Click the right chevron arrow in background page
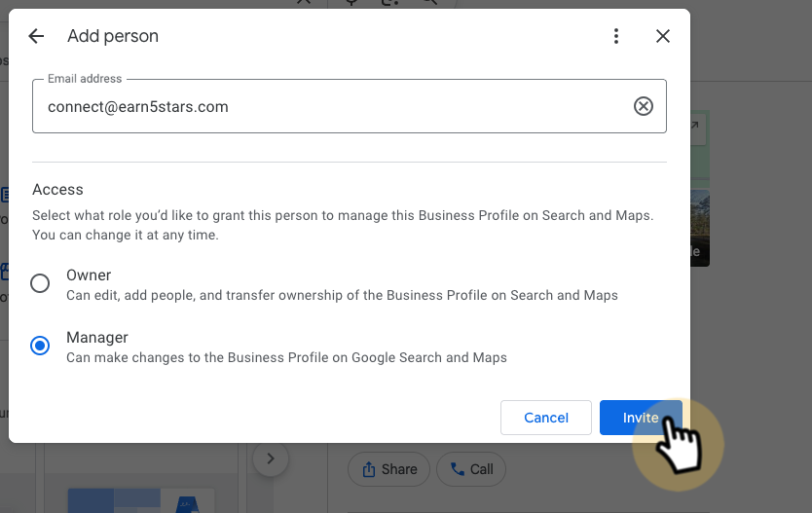 point(271,458)
